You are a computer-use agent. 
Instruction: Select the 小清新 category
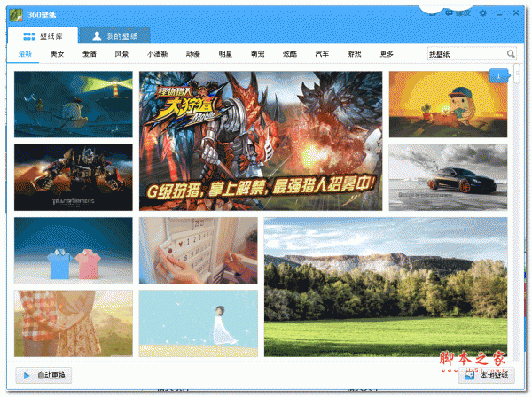click(x=158, y=53)
